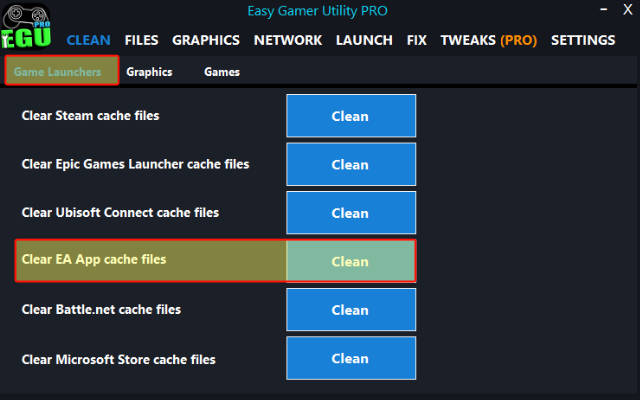Click the 'Clear Steam cache files' label
640x400 pixels.
[x=90, y=116]
